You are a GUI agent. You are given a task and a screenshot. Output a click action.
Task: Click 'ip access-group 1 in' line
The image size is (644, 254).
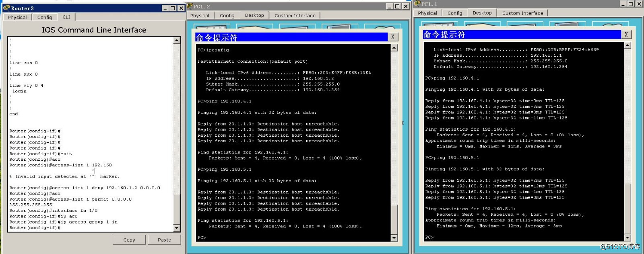(x=64, y=222)
